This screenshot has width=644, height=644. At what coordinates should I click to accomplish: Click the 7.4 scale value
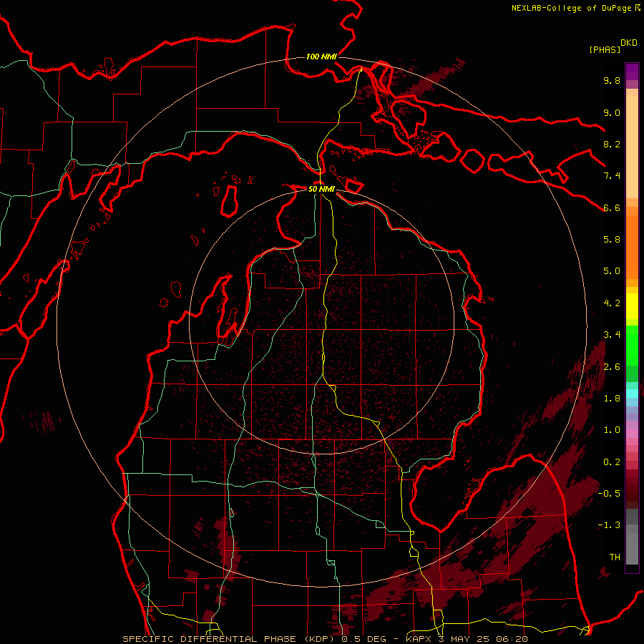tap(612, 176)
